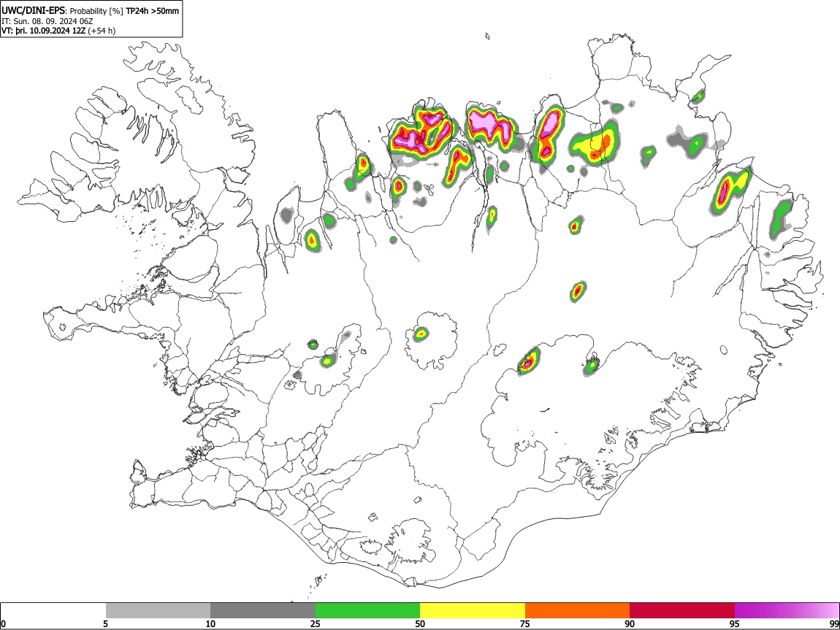Click the 'IT: Sun. 08. 09. 2024 06Z' line

(x=47, y=21)
